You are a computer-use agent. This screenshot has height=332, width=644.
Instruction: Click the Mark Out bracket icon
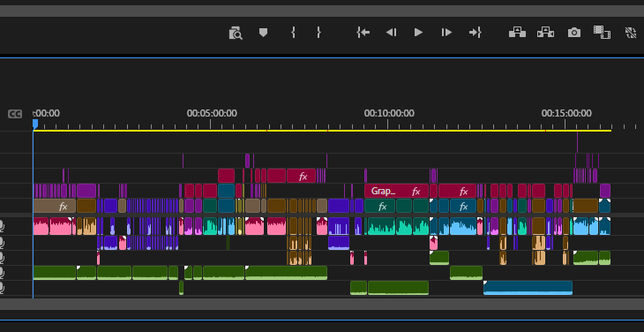(318, 33)
